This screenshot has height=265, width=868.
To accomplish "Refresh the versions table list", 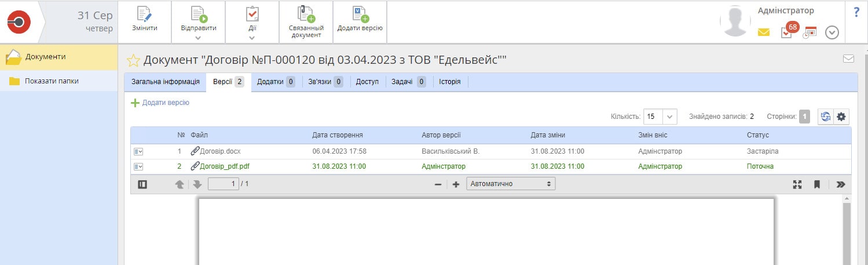I will [825, 117].
